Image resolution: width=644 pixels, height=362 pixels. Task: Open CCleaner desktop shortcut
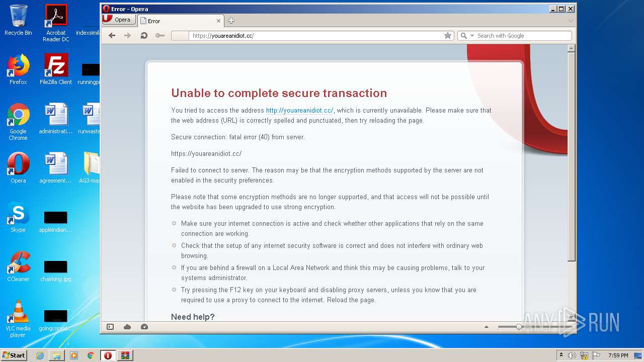[18, 266]
